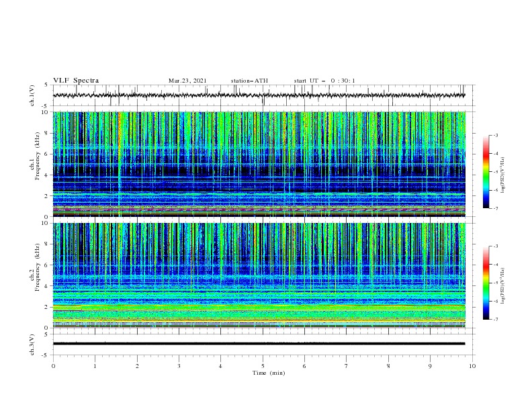Screen dimensions: 532x411
Task: Select the ch.1 "Frequency (kHz)" axis title
Action: coord(37,156)
